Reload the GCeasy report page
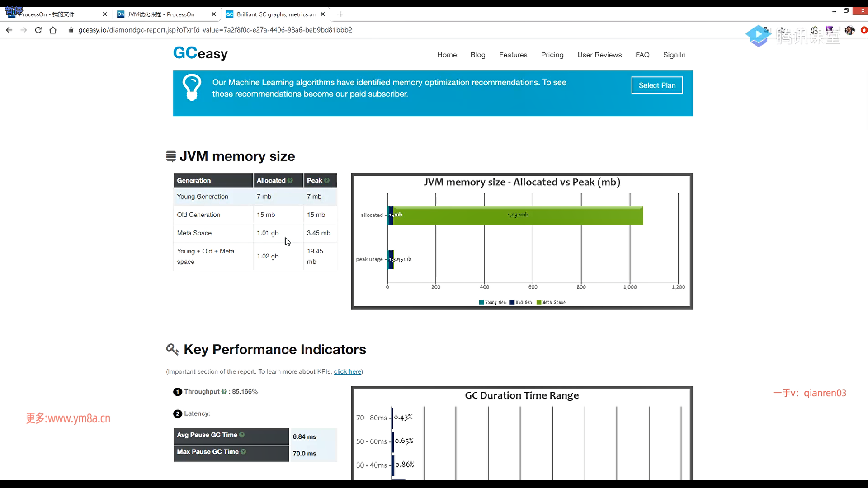This screenshot has height=488, width=868. tap(38, 30)
